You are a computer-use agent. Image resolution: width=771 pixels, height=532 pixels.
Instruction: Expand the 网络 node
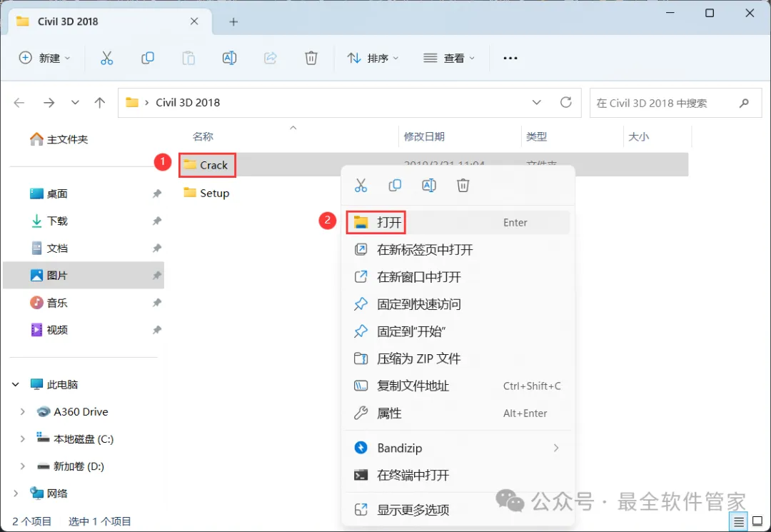tap(16, 493)
